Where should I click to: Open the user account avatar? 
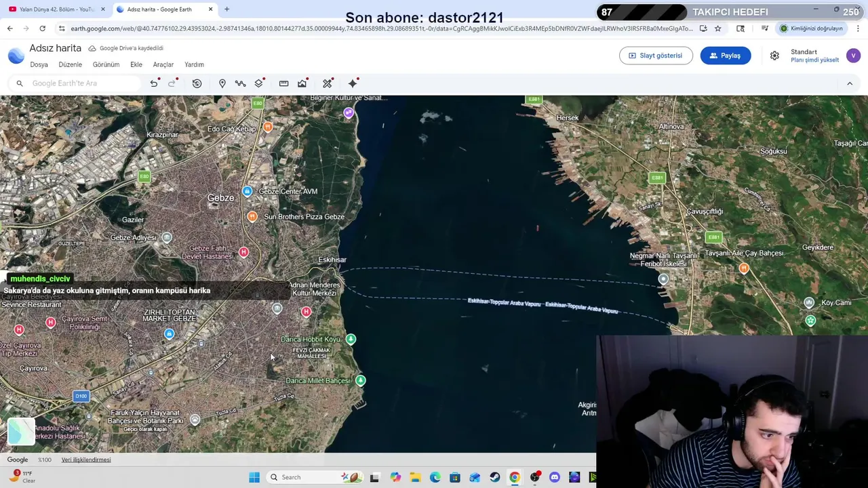(x=853, y=56)
